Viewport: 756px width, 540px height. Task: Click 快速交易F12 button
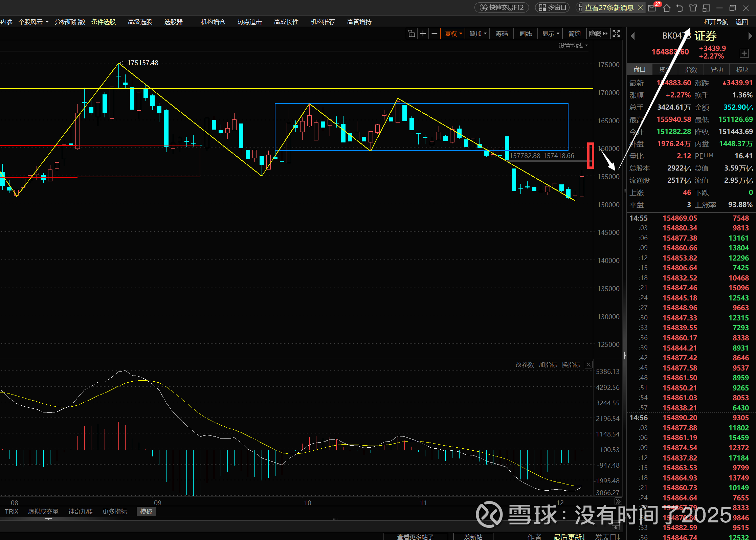coord(502,7)
